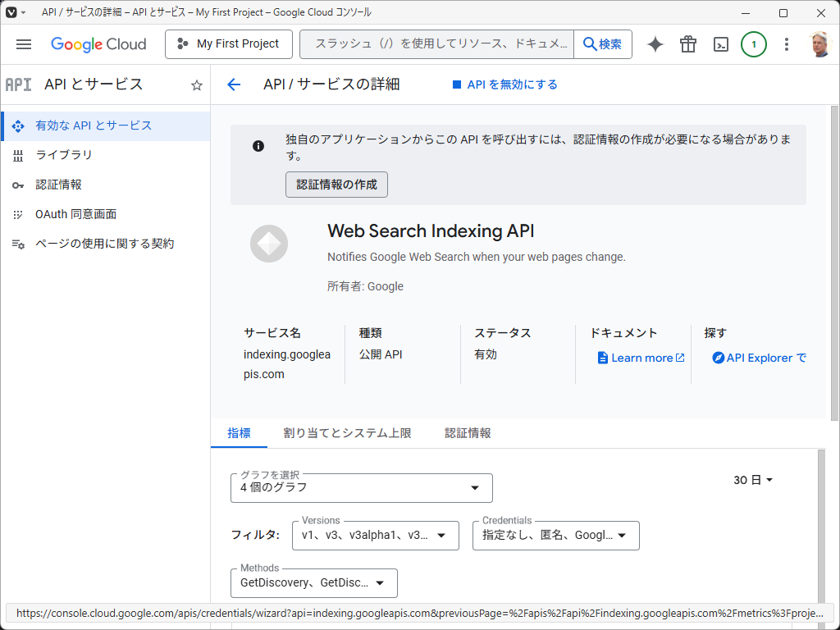View notifications via the circled 1 icon
The image size is (840, 630).
(754, 44)
